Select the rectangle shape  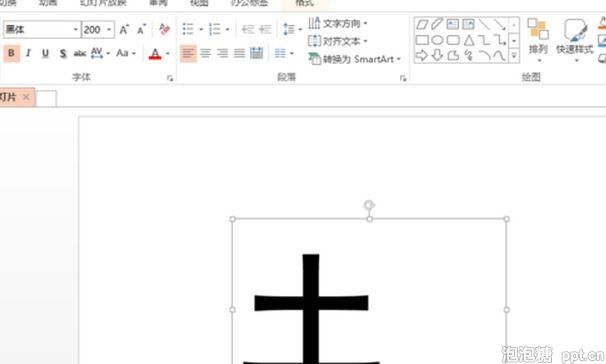pos(422,40)
